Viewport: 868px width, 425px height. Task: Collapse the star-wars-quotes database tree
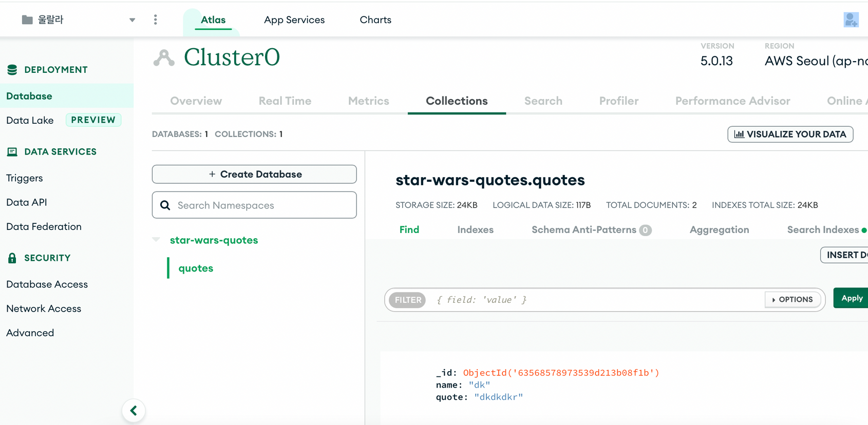point(156,240)
